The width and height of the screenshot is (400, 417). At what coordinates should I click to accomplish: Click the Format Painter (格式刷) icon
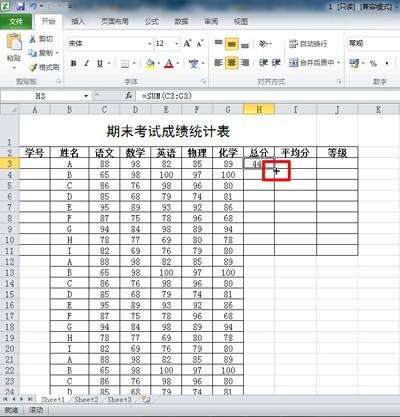33,67
